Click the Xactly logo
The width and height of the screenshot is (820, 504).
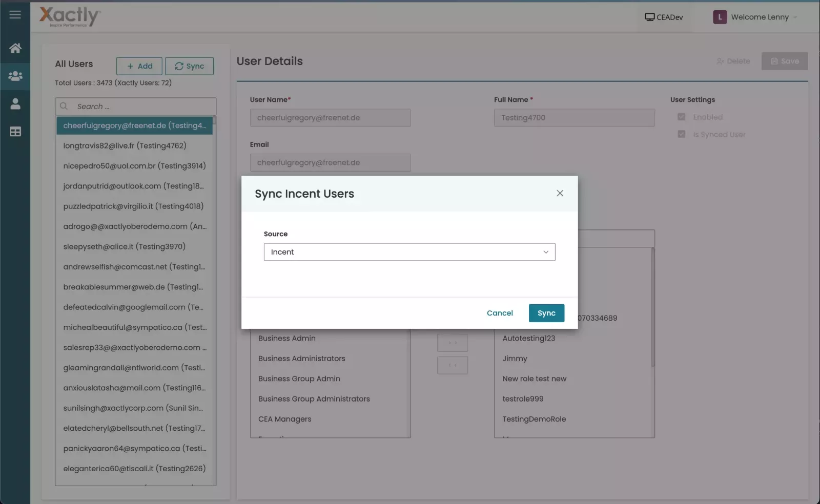(70, 17)
